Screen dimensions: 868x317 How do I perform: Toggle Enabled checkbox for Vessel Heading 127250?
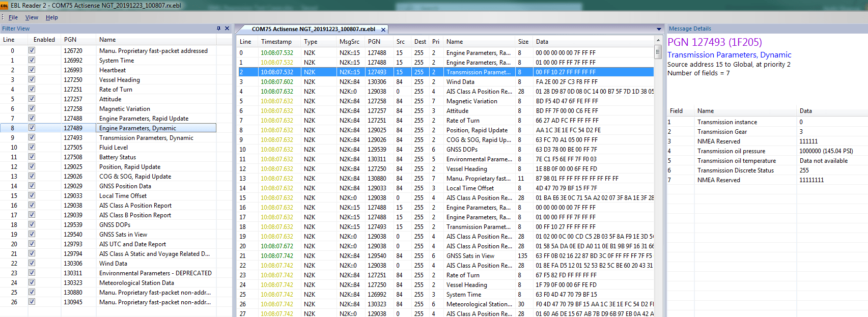point(32,79)
